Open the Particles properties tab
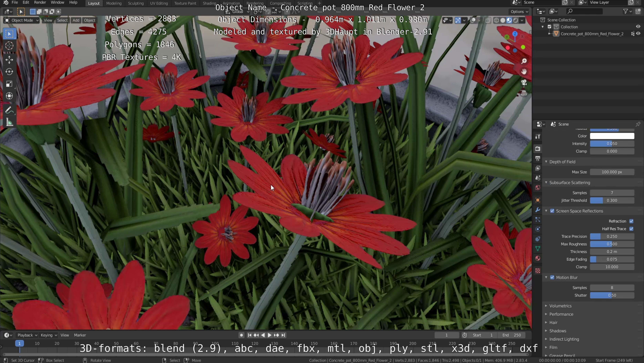 click(538, 220)
